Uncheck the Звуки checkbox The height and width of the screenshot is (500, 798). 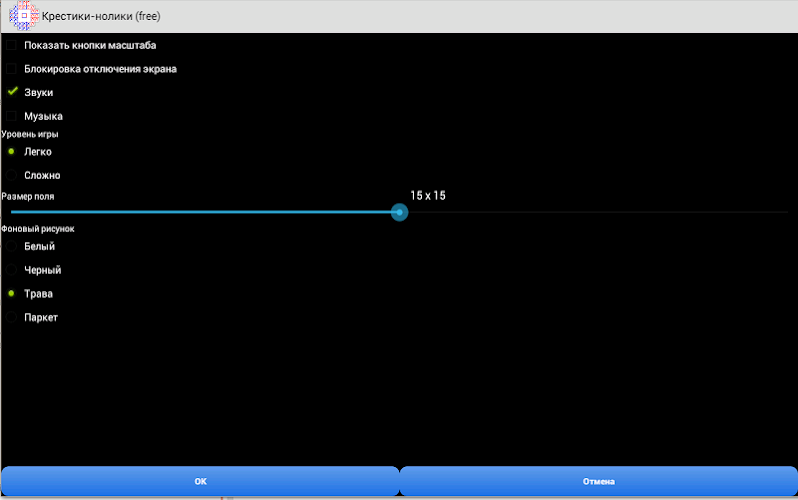(12, 92)
